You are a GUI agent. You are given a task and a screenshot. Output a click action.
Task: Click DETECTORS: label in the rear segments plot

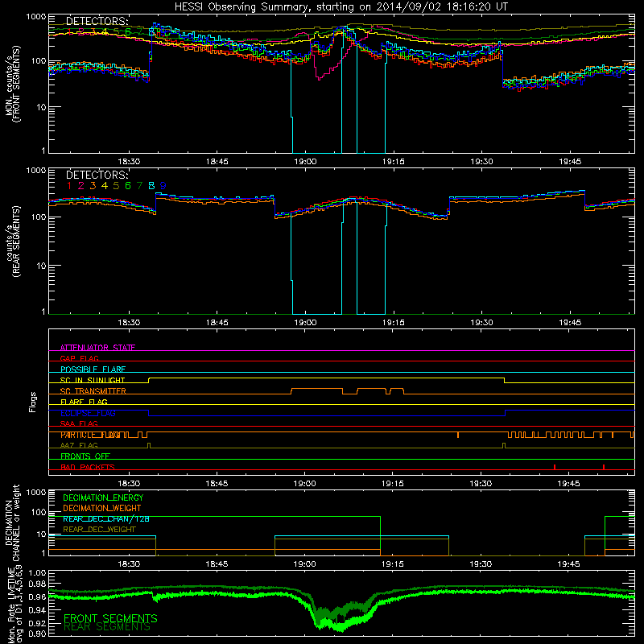[97, 175]
